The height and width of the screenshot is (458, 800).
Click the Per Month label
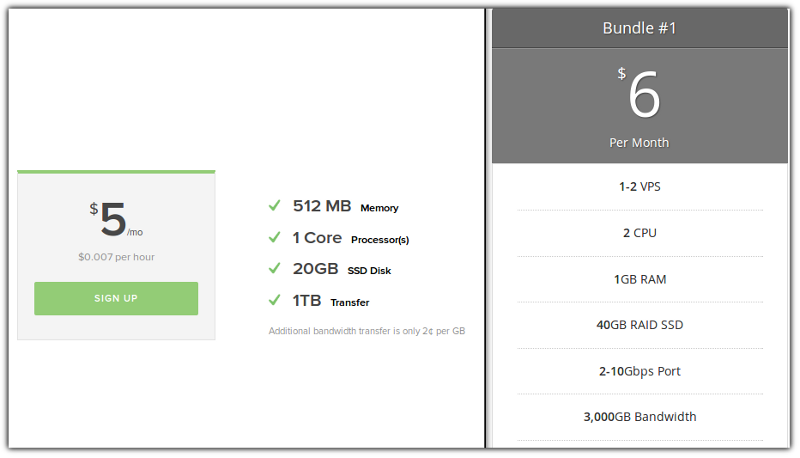tap(639, 142)
